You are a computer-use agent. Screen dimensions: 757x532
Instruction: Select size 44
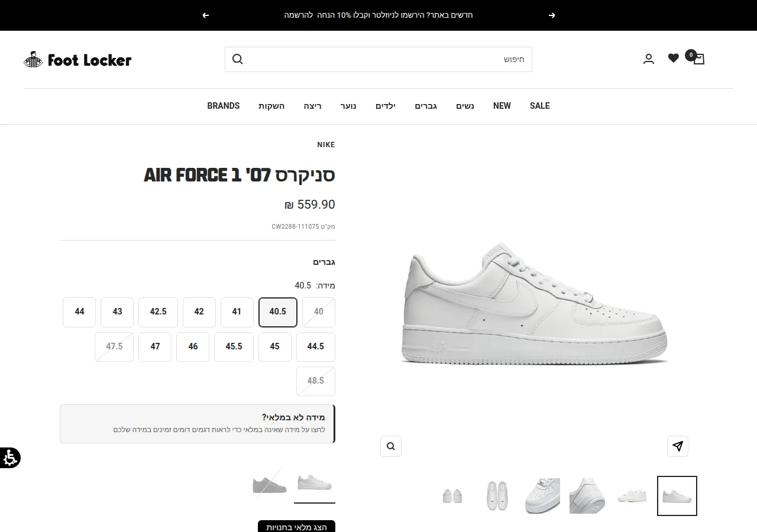coord(79,312)
